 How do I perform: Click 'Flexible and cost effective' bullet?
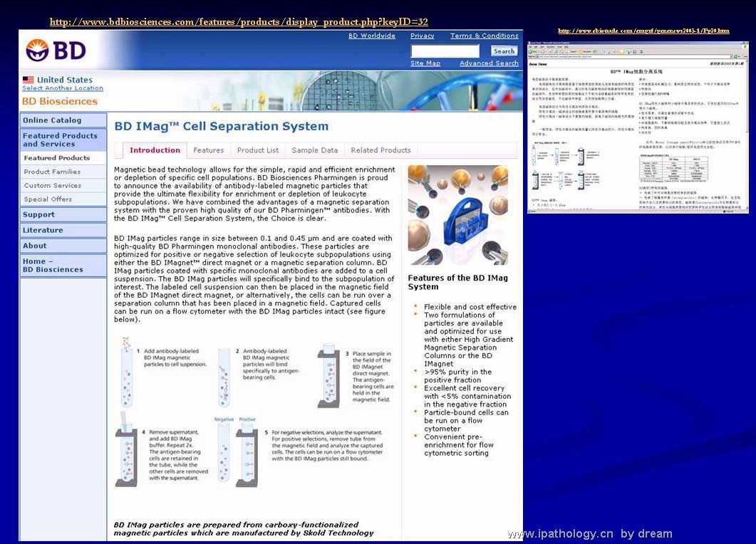click(x=470, y=307)
